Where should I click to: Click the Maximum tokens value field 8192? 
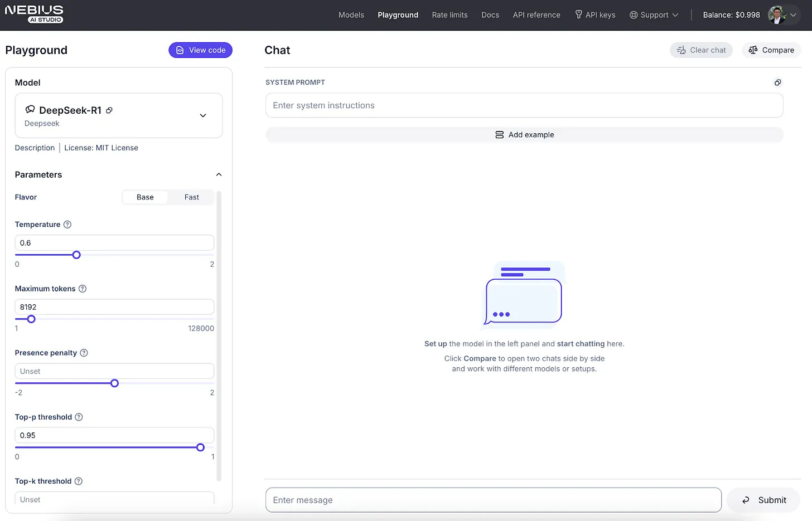[x=114, y=307]
